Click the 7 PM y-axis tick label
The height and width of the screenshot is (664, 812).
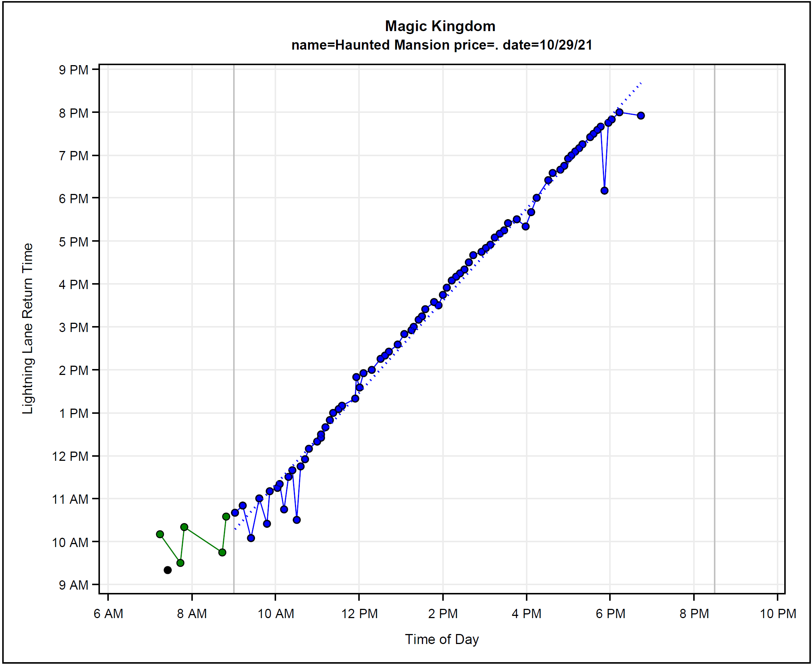click(x=73, y=156)
